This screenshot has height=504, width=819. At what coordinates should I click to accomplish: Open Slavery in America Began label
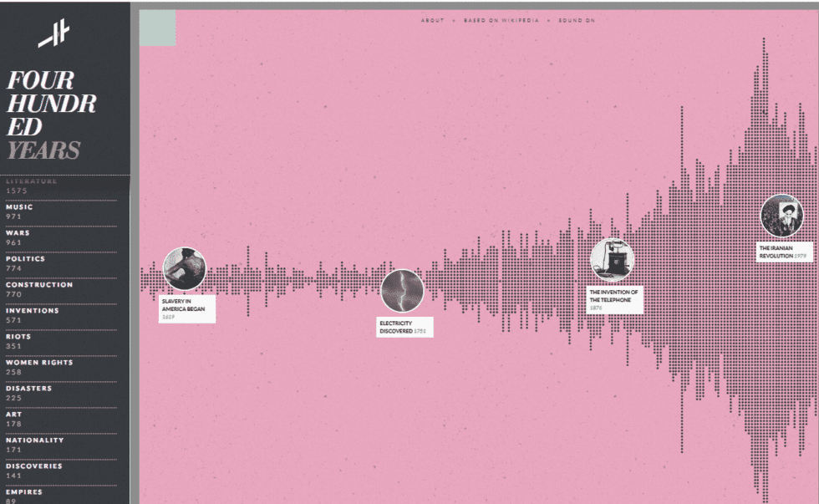187,309
